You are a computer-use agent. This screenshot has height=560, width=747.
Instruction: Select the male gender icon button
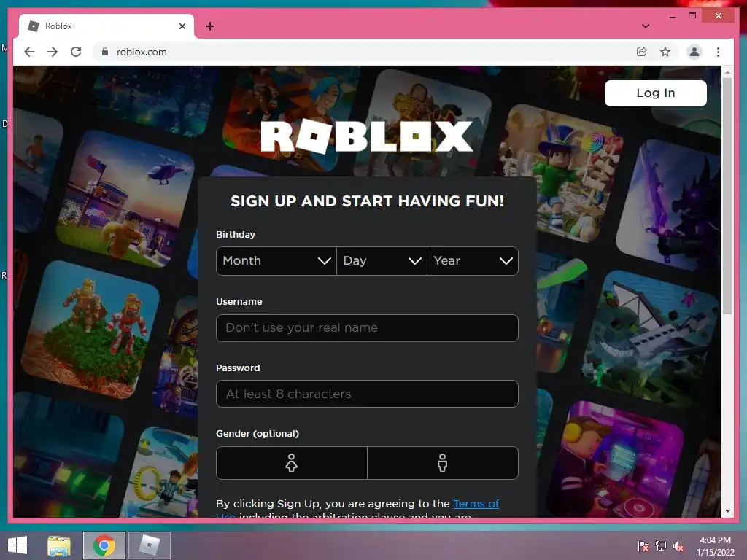click(443, 463)
